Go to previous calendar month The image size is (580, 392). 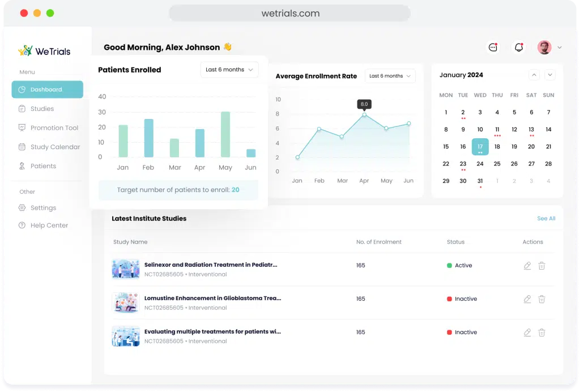tap(534, 75)
